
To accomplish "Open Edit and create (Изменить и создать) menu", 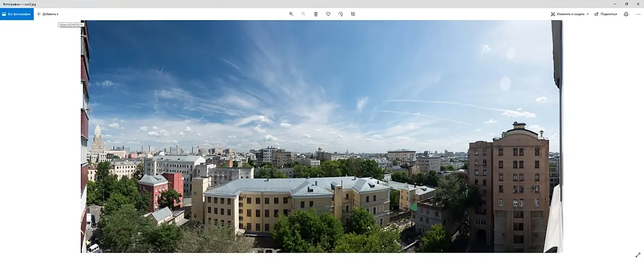I will tap(570, 14).
